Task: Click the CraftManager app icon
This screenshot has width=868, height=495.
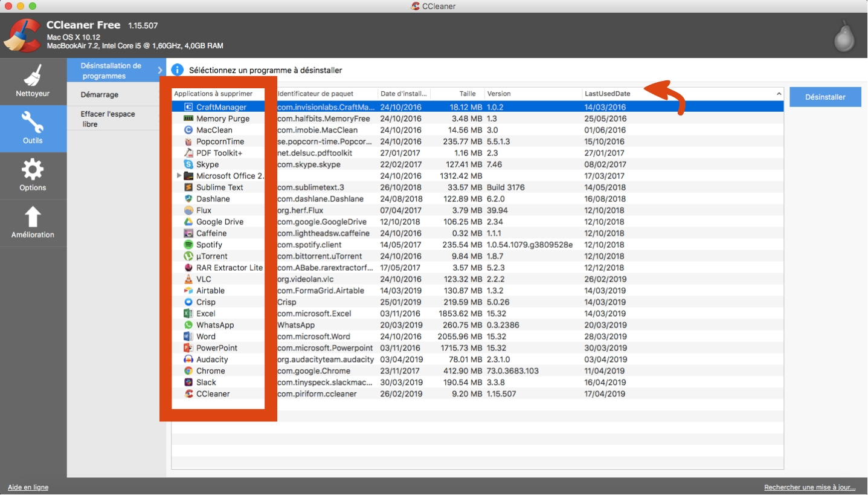Action: [188, 107]
